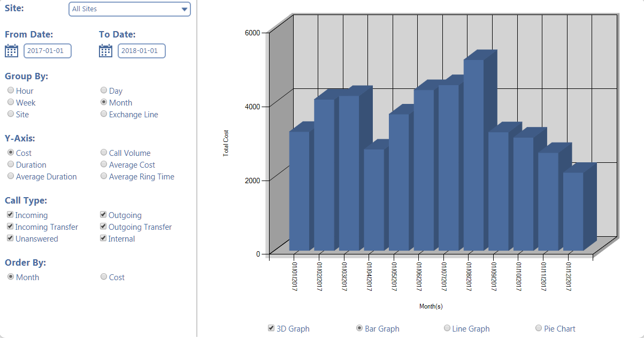
Task: Click the From Date input field
Action: click(x=48, y=51)
